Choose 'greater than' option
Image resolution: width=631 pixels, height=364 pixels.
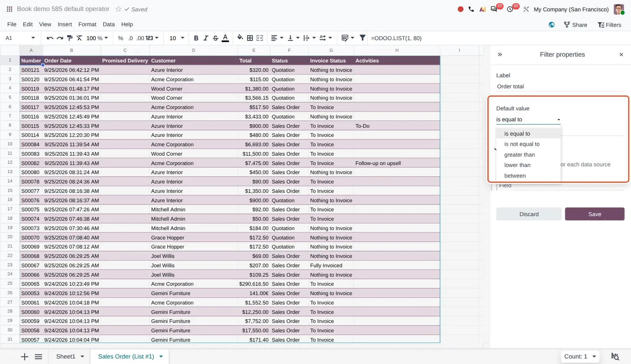tap(528, 155)
